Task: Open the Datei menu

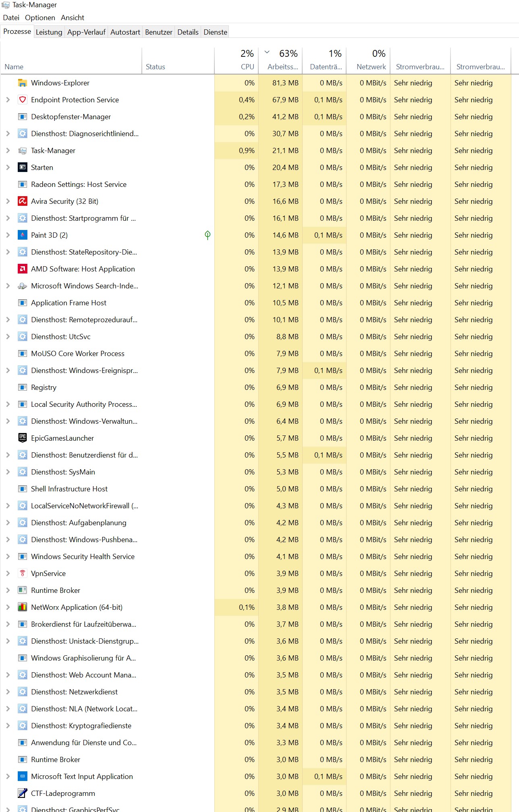Action: click(11, 18)
